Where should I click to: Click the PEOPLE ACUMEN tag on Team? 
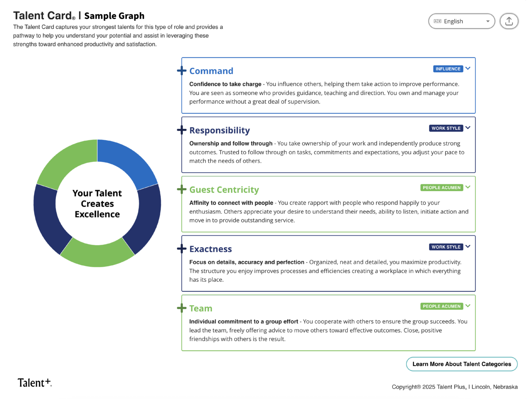[x=442, y=307]
